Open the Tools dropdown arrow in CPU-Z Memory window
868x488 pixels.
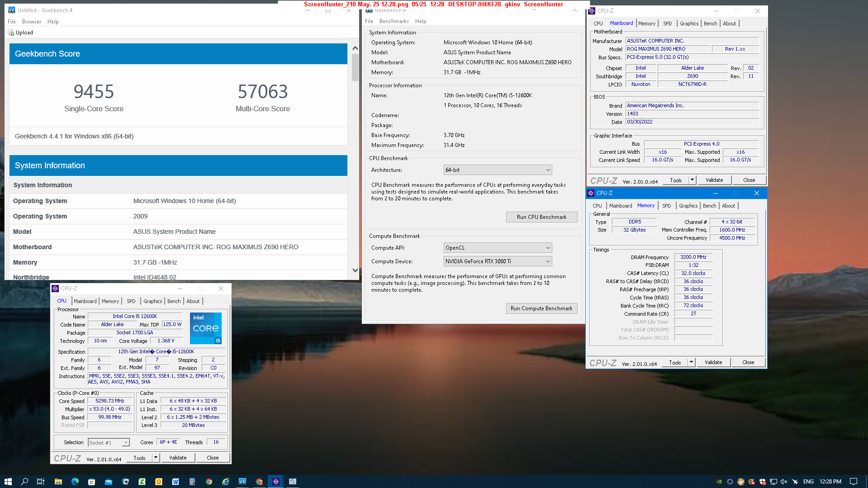point(691,362)
